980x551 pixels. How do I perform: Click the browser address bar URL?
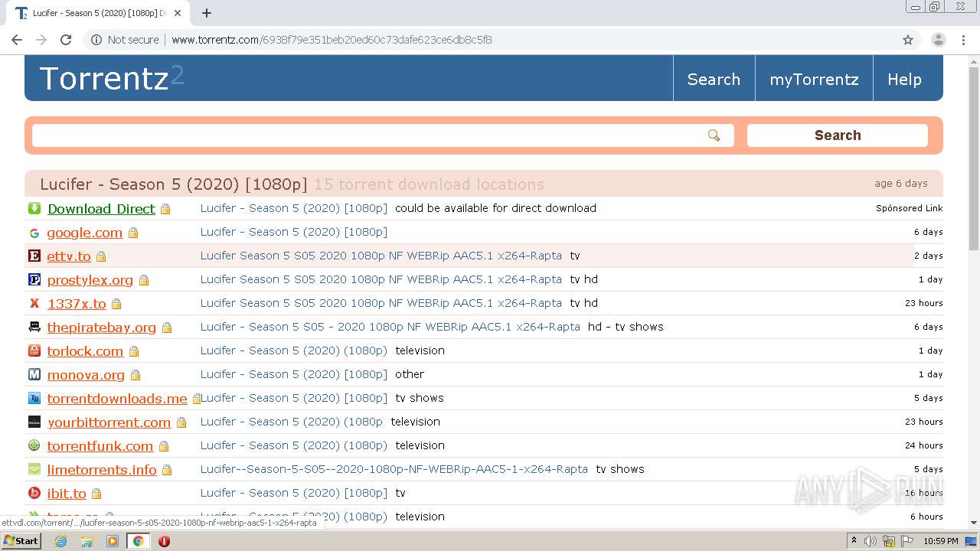tap(332, 40)
